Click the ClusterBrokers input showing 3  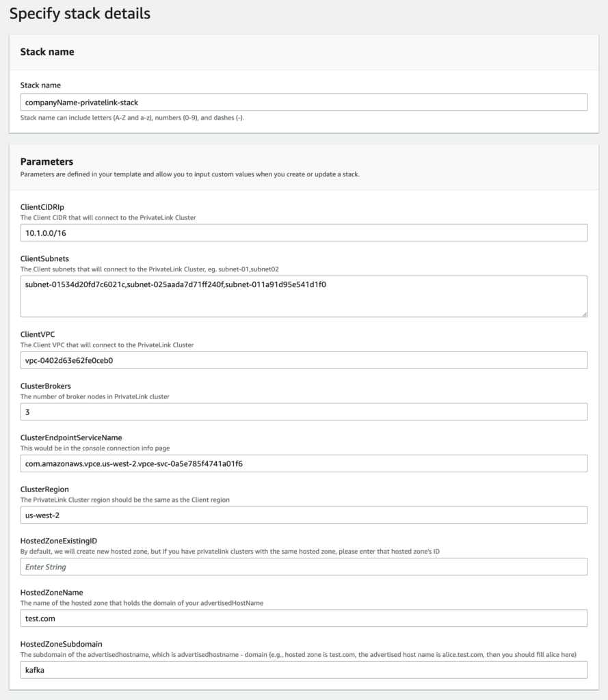click(x=304, y=412)
